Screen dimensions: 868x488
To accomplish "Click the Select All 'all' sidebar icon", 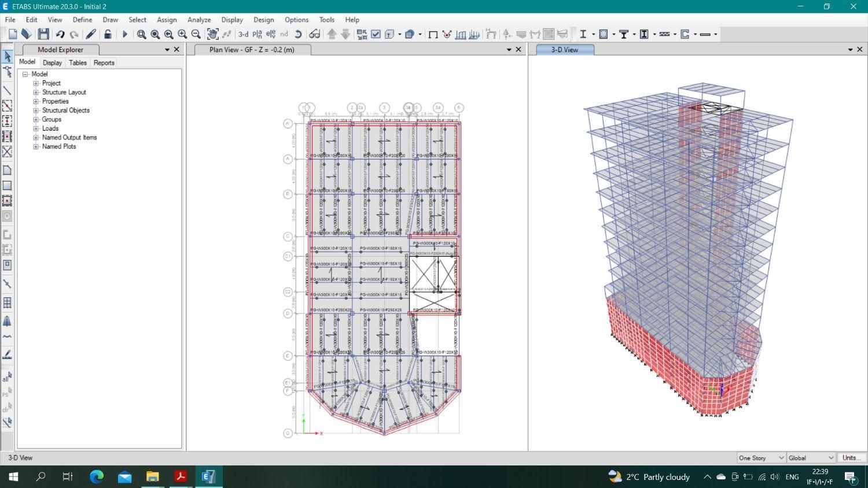I will 7,378.
